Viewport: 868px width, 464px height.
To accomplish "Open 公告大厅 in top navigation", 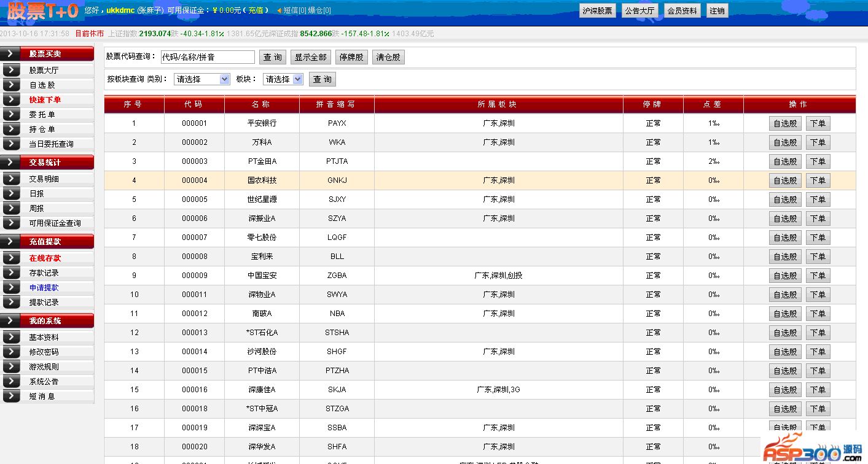I will [639, 10].
